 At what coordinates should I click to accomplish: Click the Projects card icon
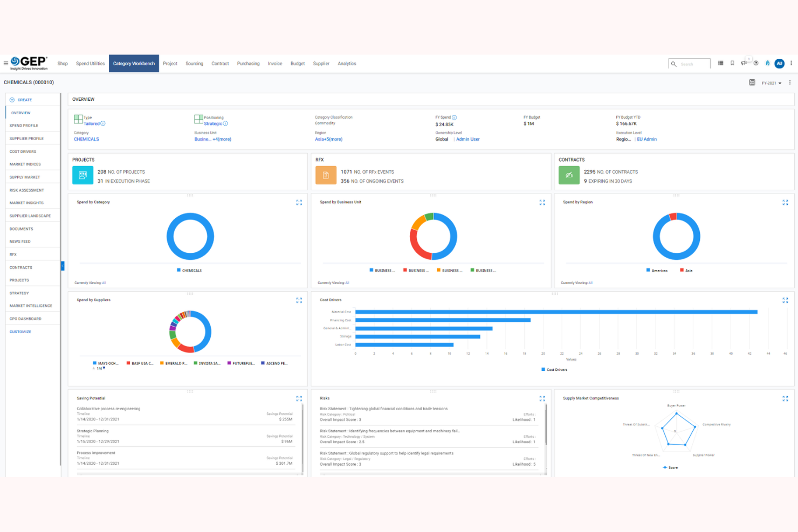pos(82,175)
